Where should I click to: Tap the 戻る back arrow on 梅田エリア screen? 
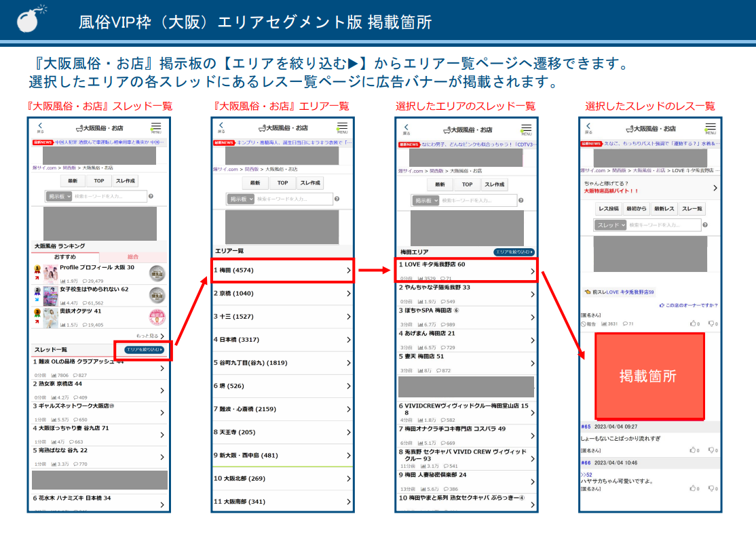(x=407, y=129)
